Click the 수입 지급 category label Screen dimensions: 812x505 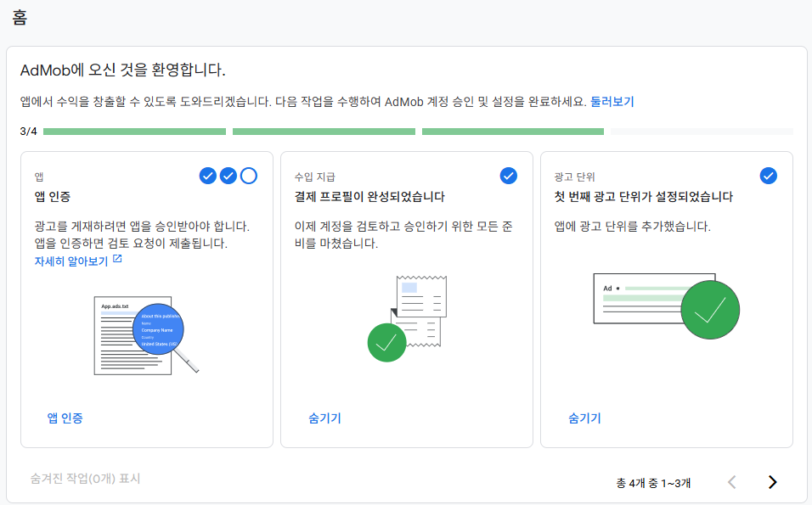315,177
